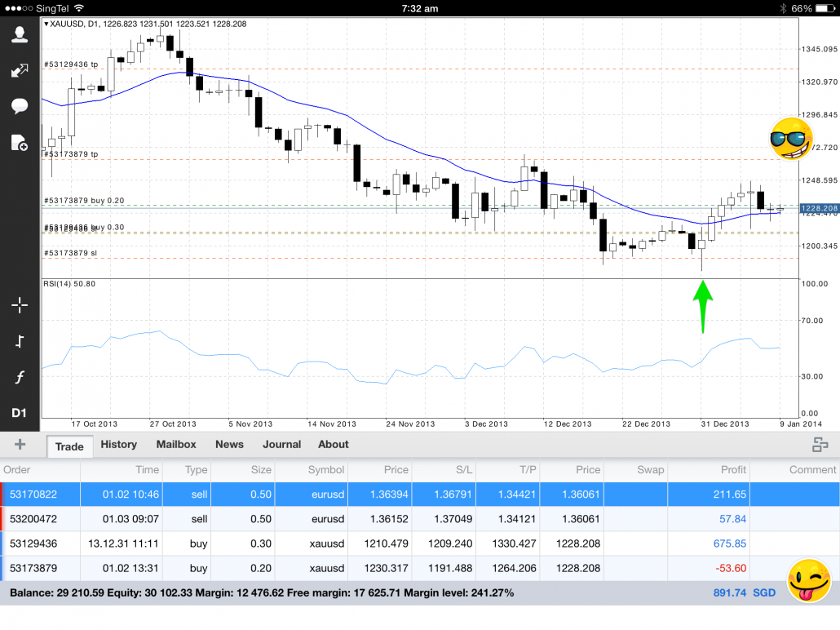
Task: Open the D1 timeframe selector
Action: [x=19, y=413]
